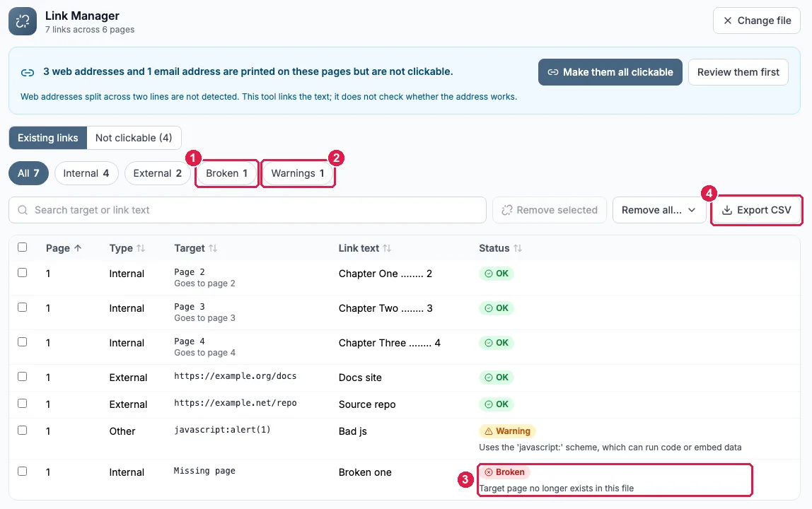Click Goes to page 3 subtext

pos(204,318)
